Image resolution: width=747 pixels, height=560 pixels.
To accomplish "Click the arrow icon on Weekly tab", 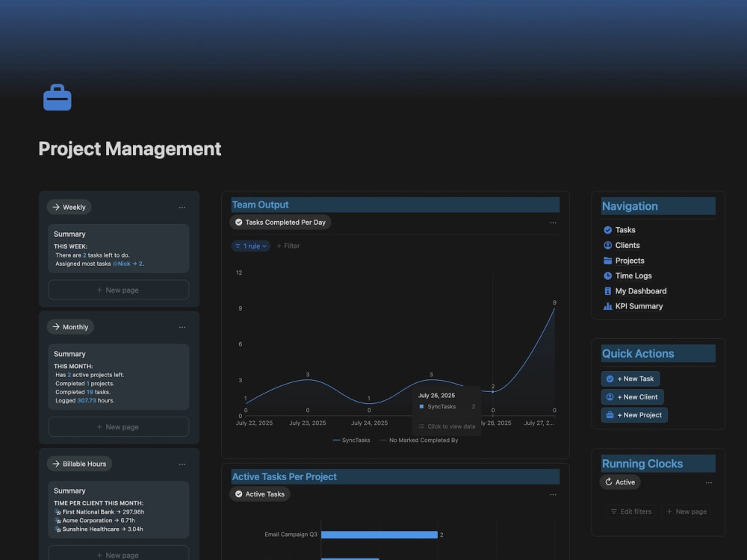I will (x=56, y=207).
